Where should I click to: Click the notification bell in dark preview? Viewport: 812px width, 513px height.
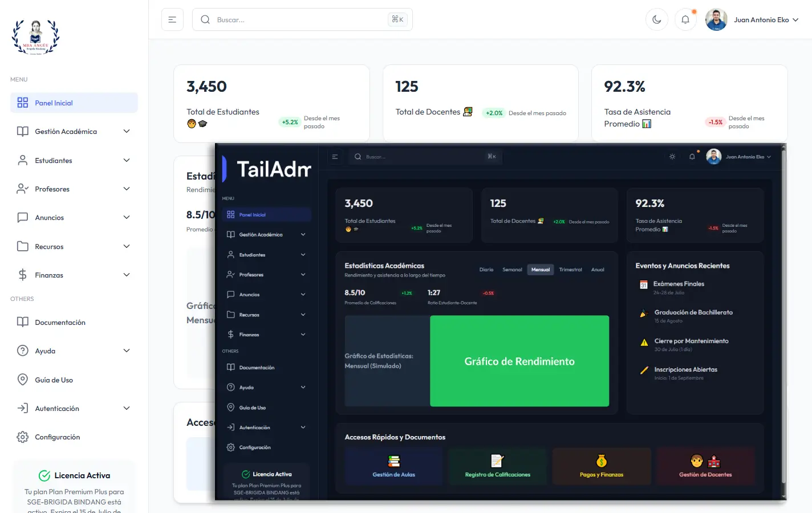pyautogui.click(x=692, y=157)
